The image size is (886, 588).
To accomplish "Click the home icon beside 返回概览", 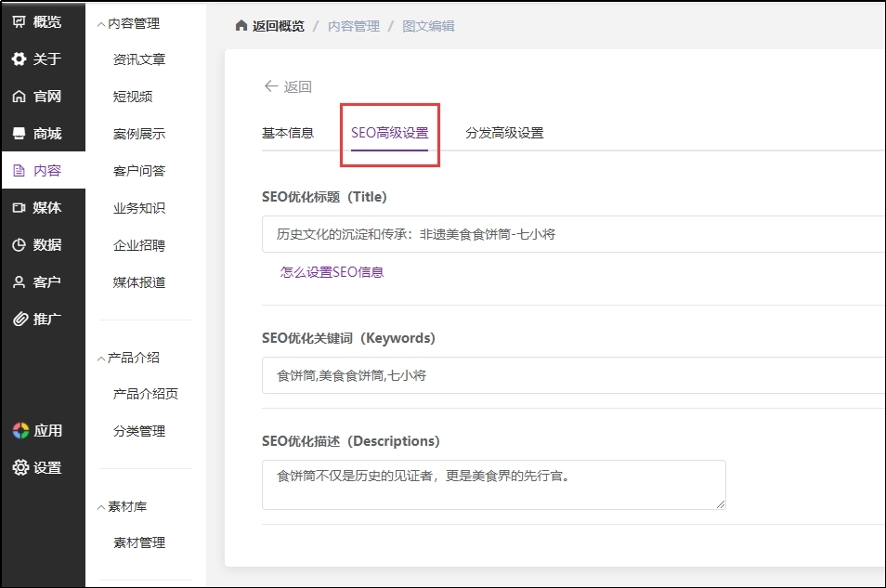I will click(241, 26).
